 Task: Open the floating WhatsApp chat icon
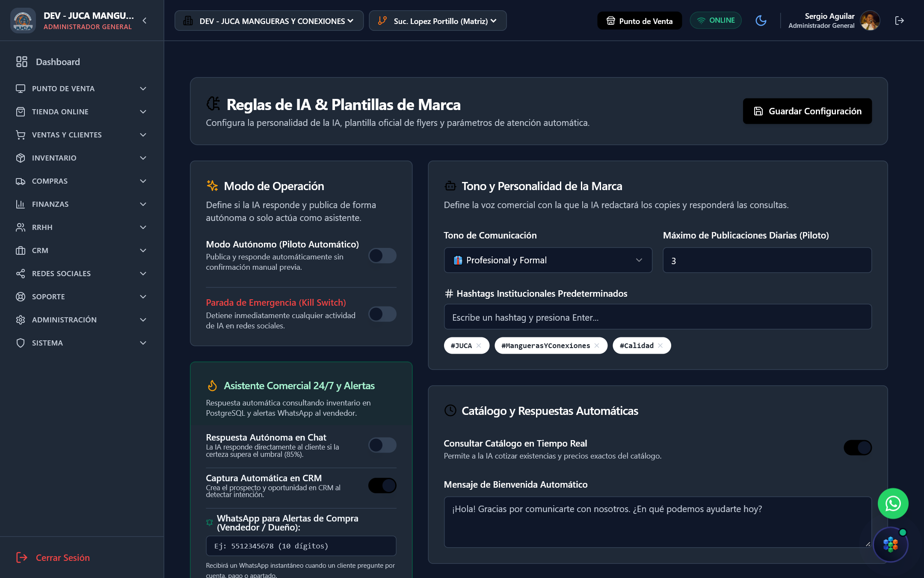click(x=893, y=504)
